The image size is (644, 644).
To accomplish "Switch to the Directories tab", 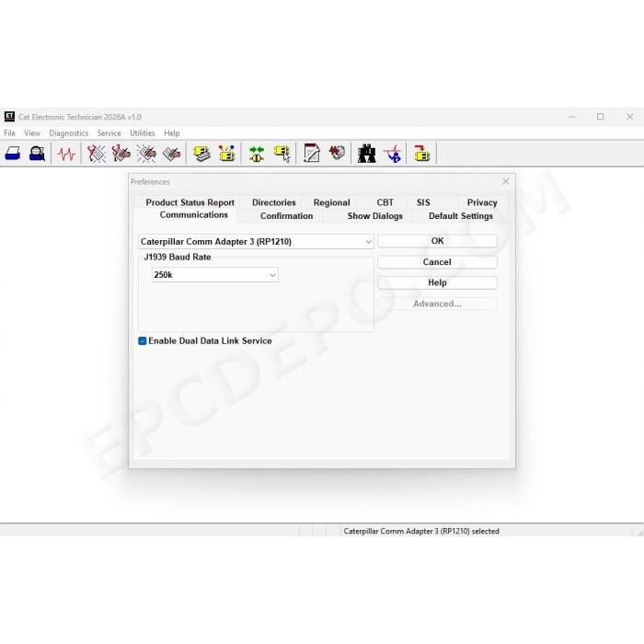I will 274,202.
